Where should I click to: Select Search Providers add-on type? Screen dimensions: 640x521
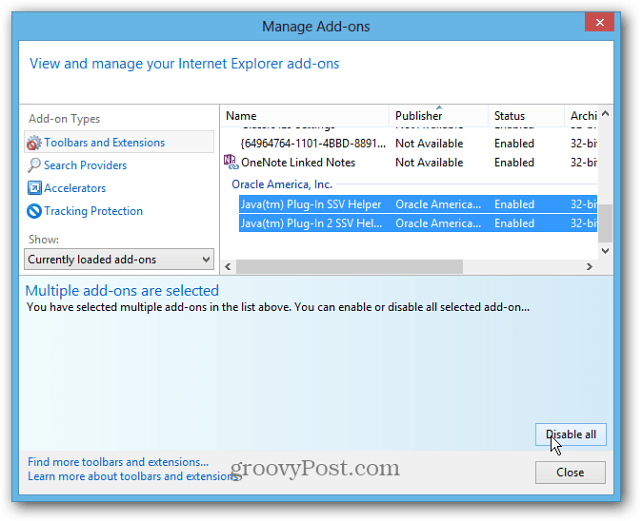(85, 165)
